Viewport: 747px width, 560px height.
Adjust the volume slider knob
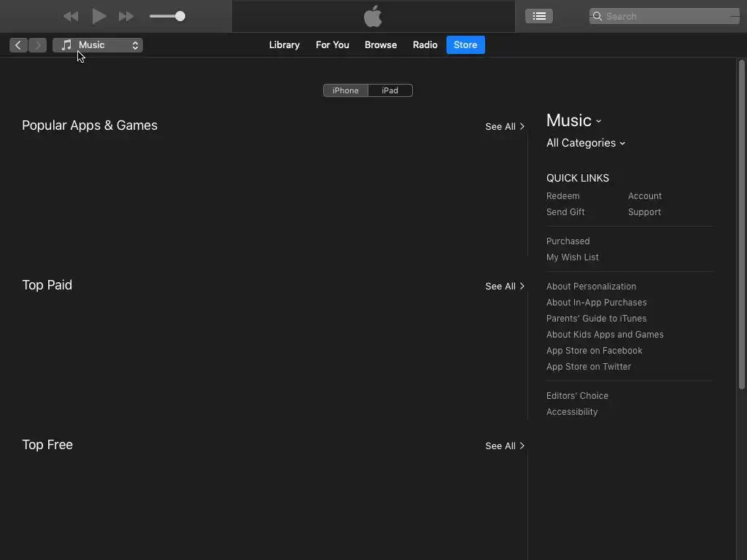click(x=179, y=16)
